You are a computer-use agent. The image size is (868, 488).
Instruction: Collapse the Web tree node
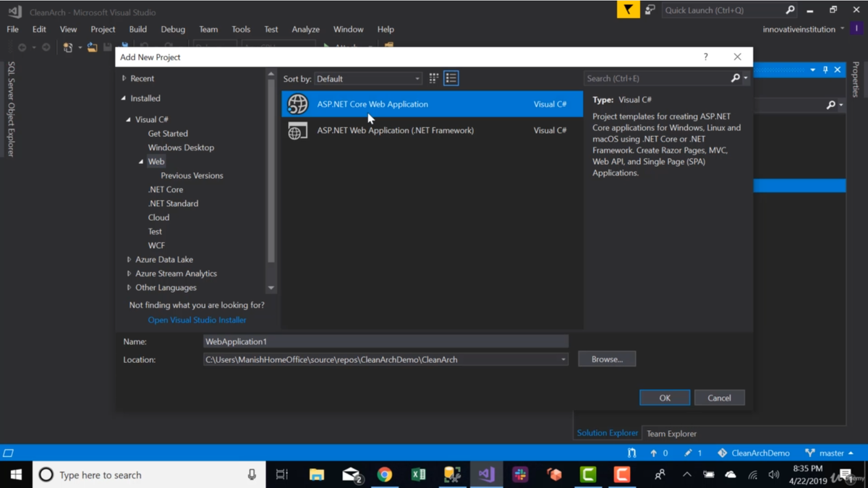141,162
